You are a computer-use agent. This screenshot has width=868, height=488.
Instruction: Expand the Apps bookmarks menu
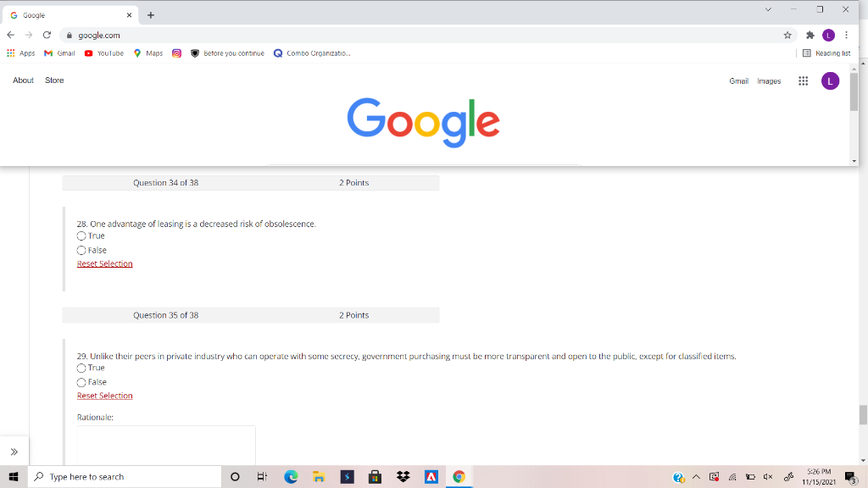pyautogui.click(x=22, y=53)
